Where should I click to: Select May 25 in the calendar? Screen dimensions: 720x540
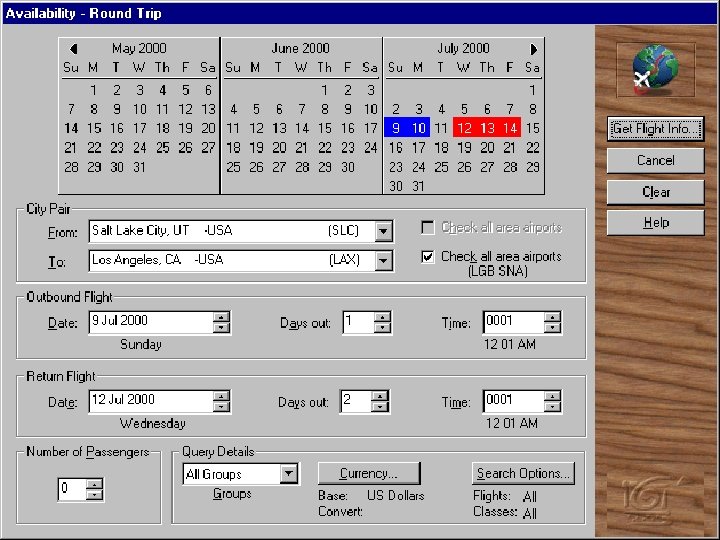pos(163,147)
